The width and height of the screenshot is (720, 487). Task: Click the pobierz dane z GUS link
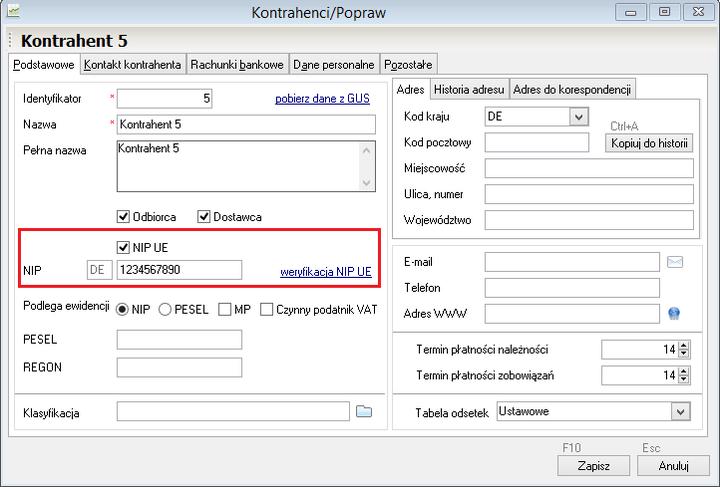pyautogui.click(x=322, y=99)
